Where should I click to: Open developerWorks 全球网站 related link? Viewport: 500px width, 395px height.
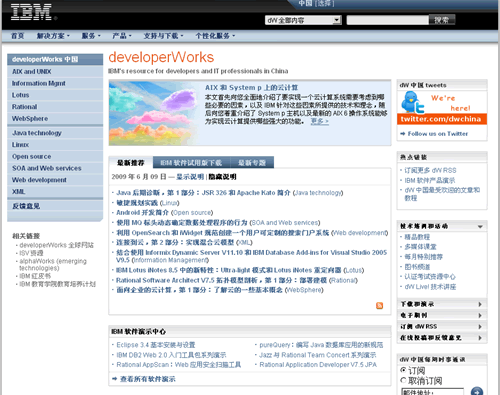pyautogui.click(x=56, y=245)
